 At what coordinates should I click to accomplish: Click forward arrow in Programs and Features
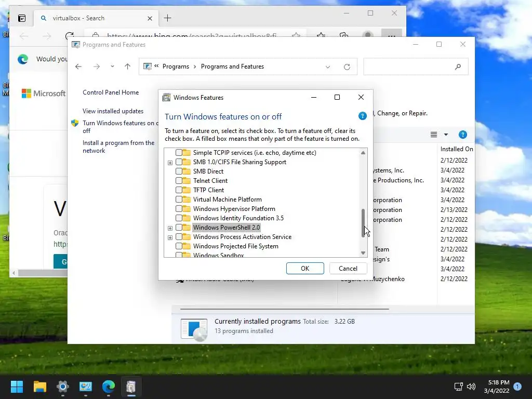click(x=97, y=66)
